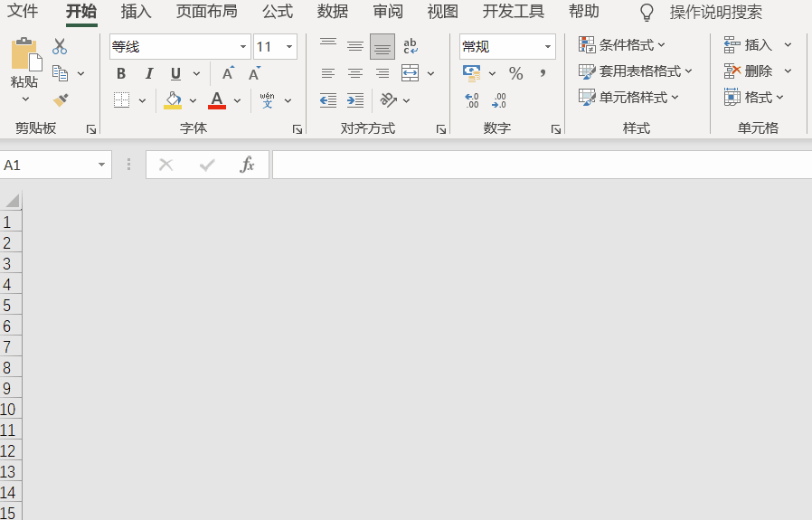The height and width of the screenshot is (520, 812).
Task: Expand the copy options arrow
Action: click(80, 73)
